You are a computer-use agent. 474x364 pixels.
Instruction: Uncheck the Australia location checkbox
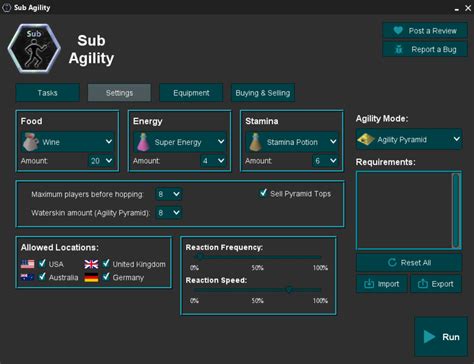pyautogui.click(x=42, y=277)
